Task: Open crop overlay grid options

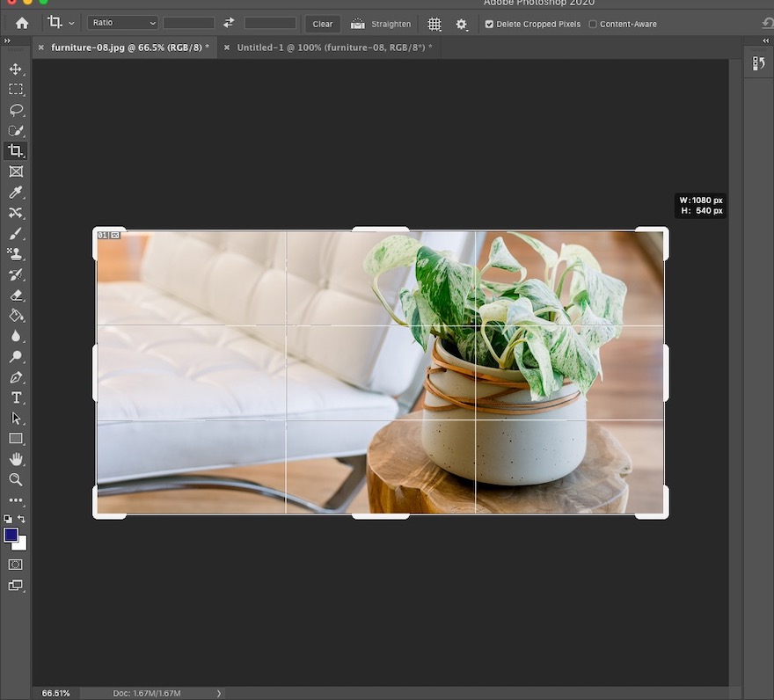Action: click(434, 24)
